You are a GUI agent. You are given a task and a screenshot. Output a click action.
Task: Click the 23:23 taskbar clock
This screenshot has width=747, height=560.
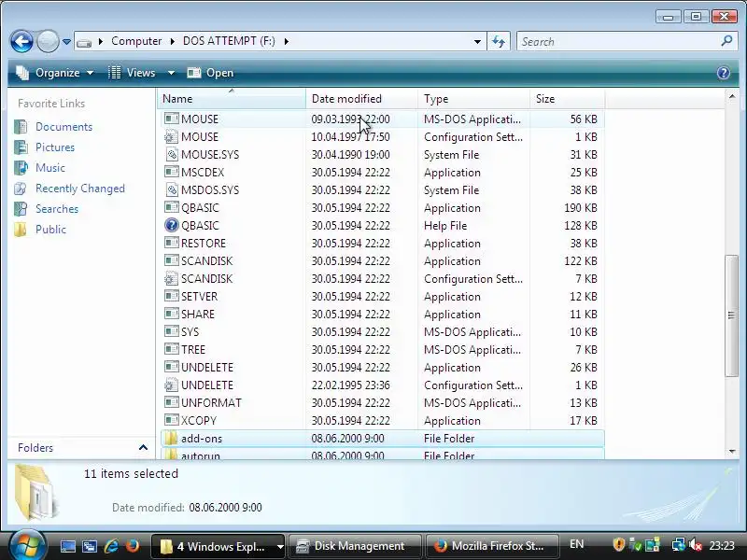tap(722, 545)
